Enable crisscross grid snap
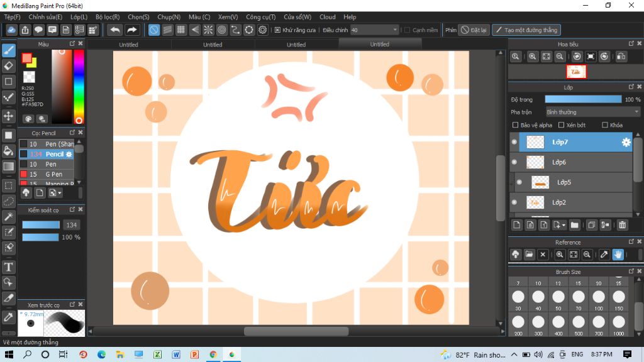 (181, 30)
